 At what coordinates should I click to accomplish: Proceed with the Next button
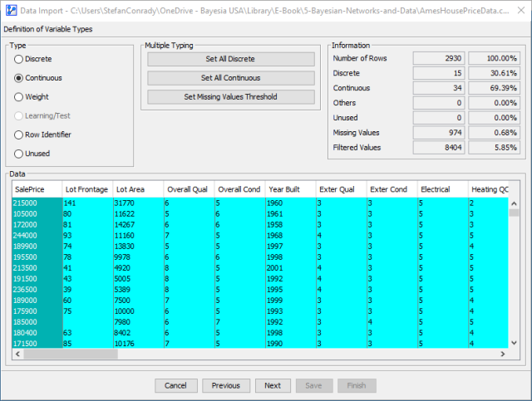(x=273, y=385)
